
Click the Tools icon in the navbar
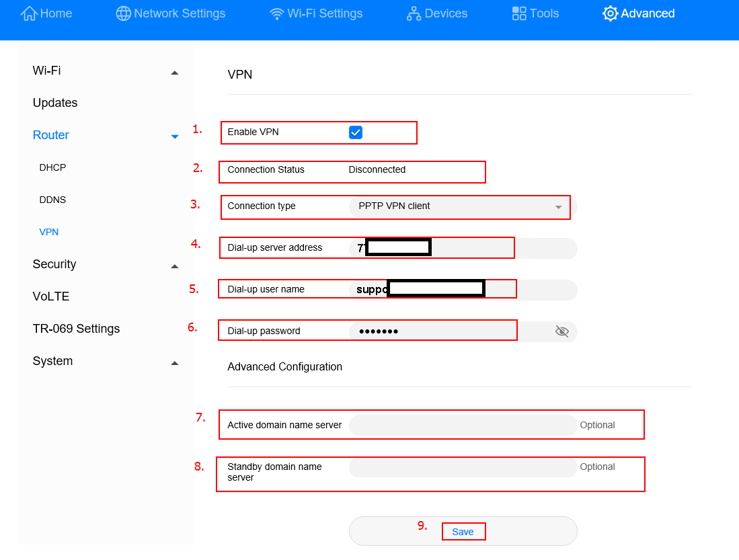point(518,13)
